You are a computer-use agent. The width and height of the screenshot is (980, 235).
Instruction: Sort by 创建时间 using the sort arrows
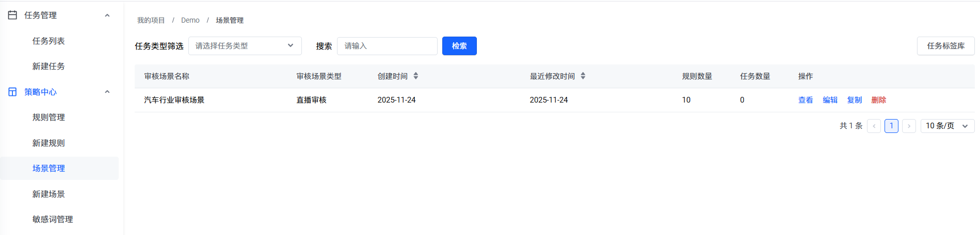point(416,76)
